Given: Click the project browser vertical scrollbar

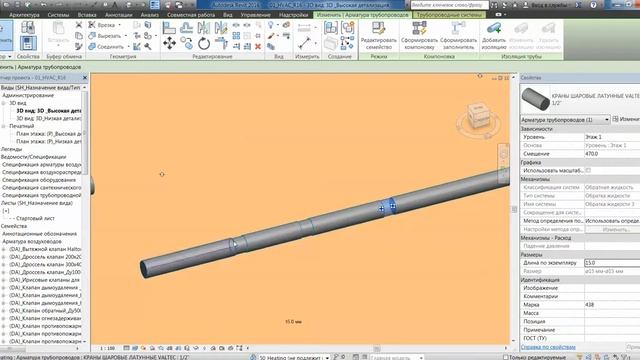Looking at the screenshot, I should (x=85, y=133).
